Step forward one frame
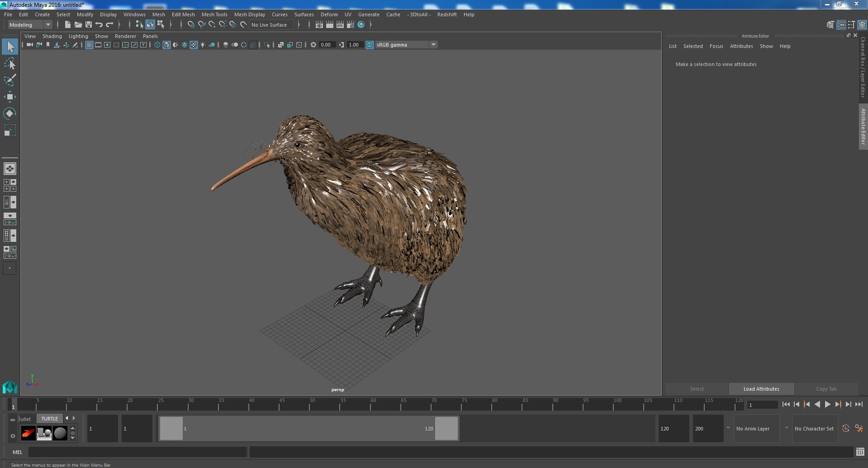Screen dimensions: 868x468 tap(848, 405)
